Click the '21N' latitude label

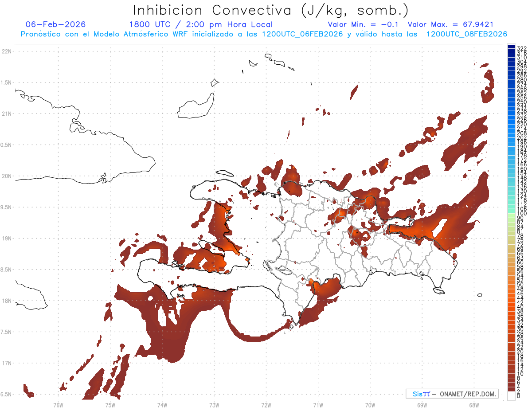tap(7, 114)
